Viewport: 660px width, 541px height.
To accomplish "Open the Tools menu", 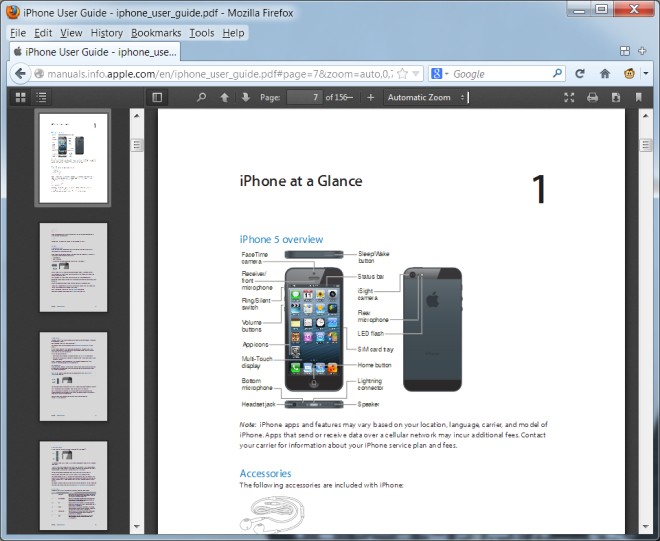I will point(202,33).
